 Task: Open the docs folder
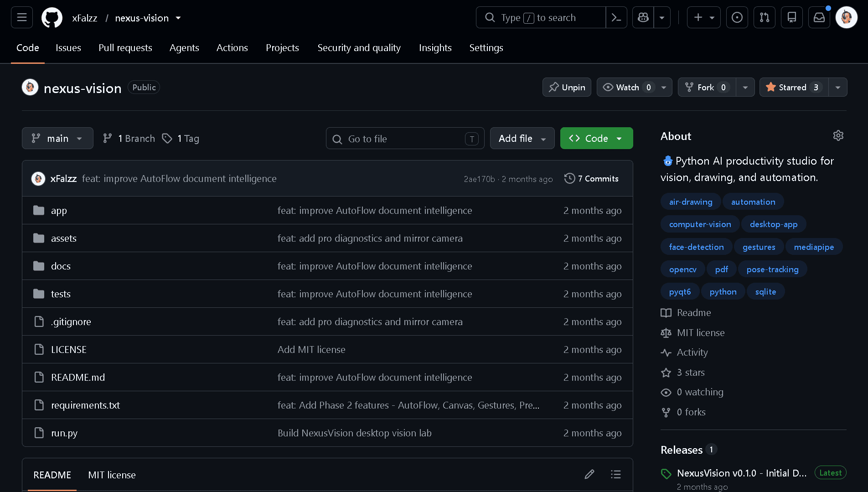61,266
